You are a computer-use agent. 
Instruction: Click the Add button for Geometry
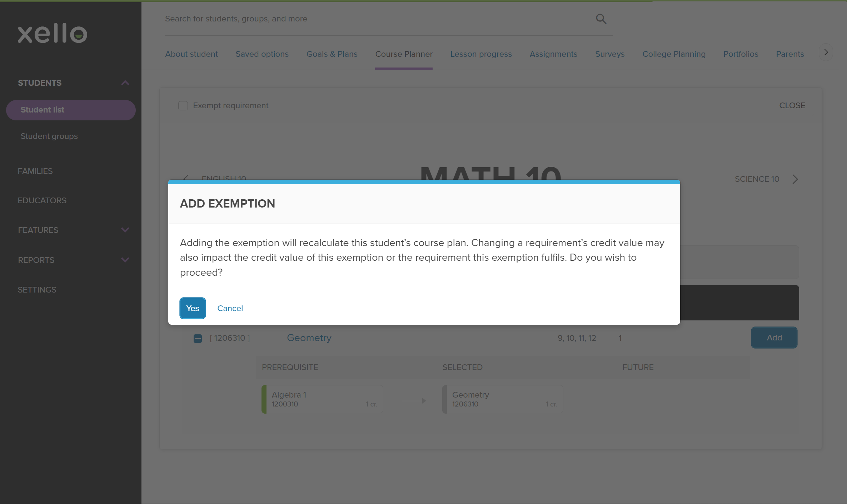(x=774, y=338)
